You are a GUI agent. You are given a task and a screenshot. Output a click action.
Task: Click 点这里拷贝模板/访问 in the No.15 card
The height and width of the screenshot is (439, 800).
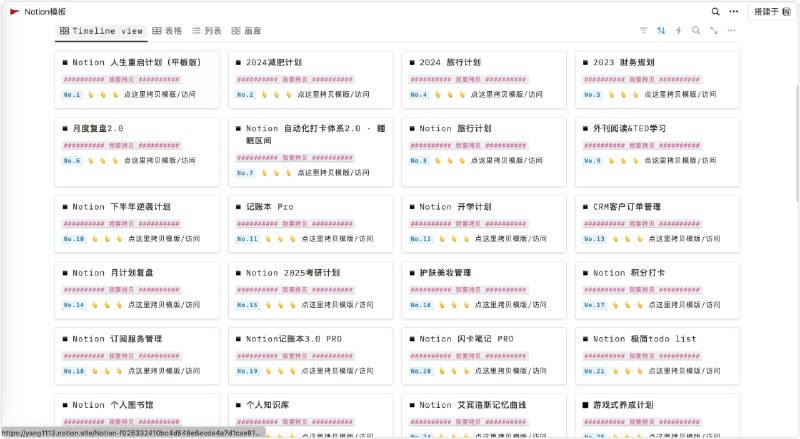337,305
